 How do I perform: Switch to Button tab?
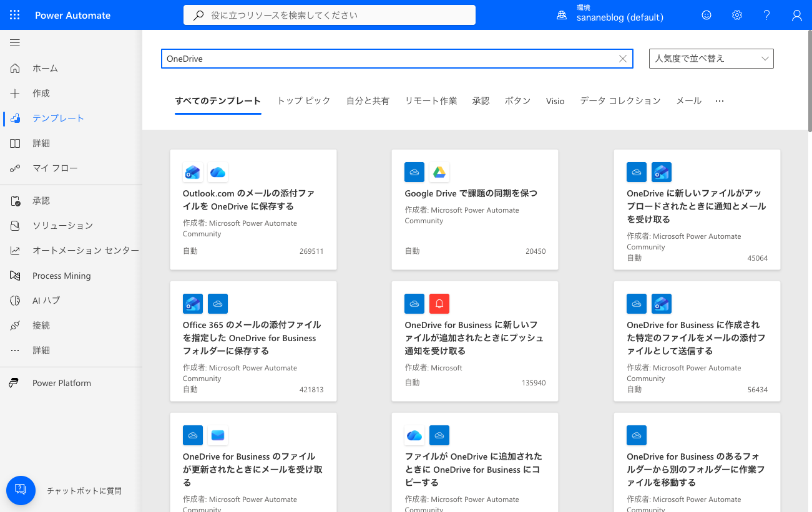point(517,100)
